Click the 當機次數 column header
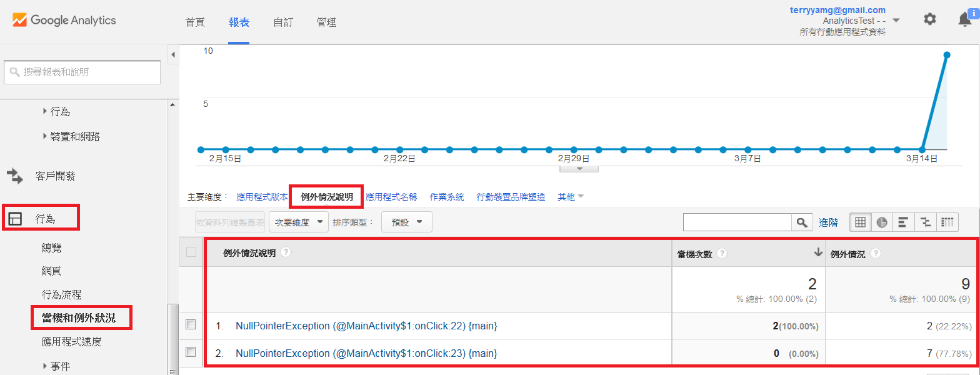The image size is (980, 375). pos(748,254)
